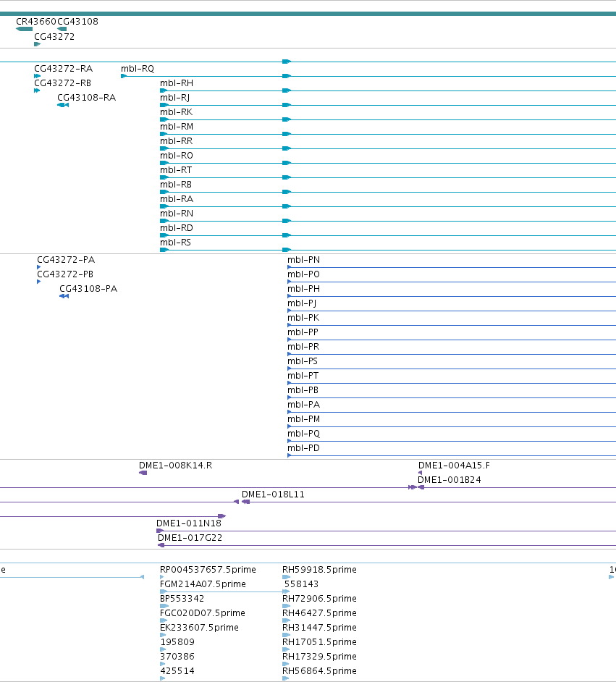This screenshot has width=616, height=682.
Task: Select the mbl-PK protein label
Action: (x=303, y=318)
